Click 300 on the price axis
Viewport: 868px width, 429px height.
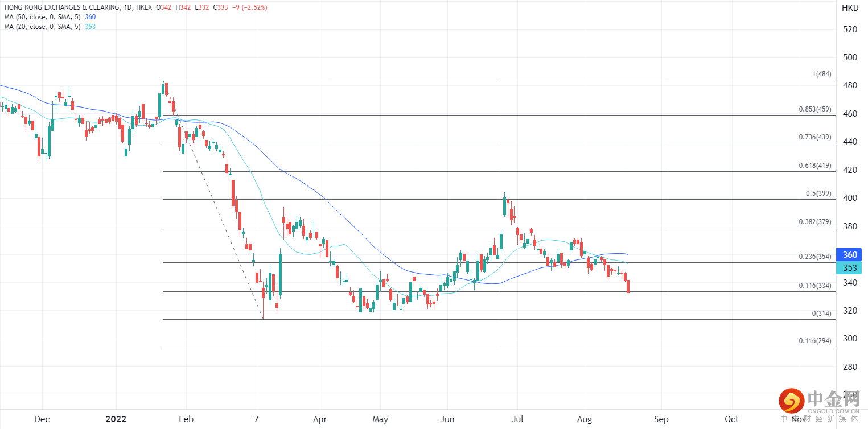click(850, 339)
